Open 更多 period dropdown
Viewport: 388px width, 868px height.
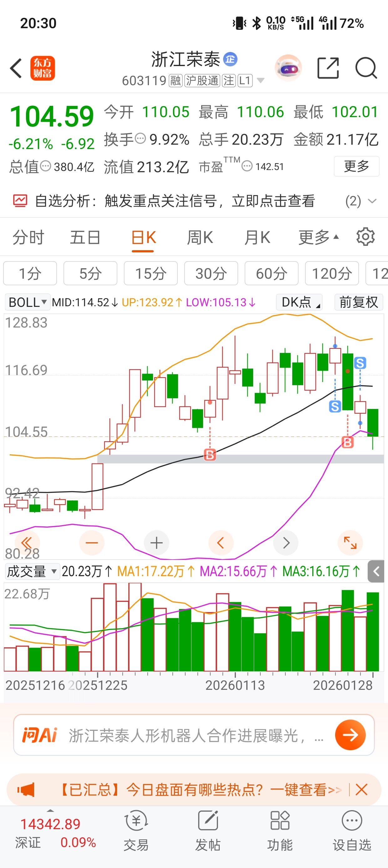point(318,237)
